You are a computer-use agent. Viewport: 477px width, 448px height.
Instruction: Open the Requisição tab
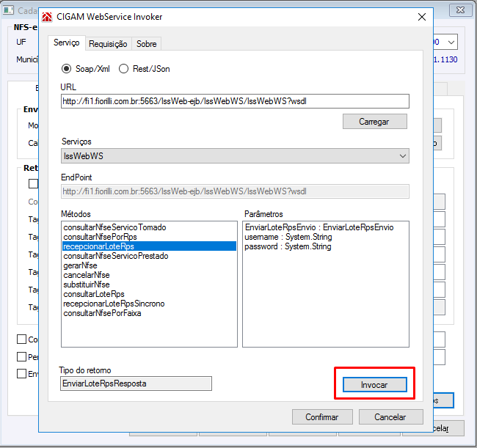[108, 44]
